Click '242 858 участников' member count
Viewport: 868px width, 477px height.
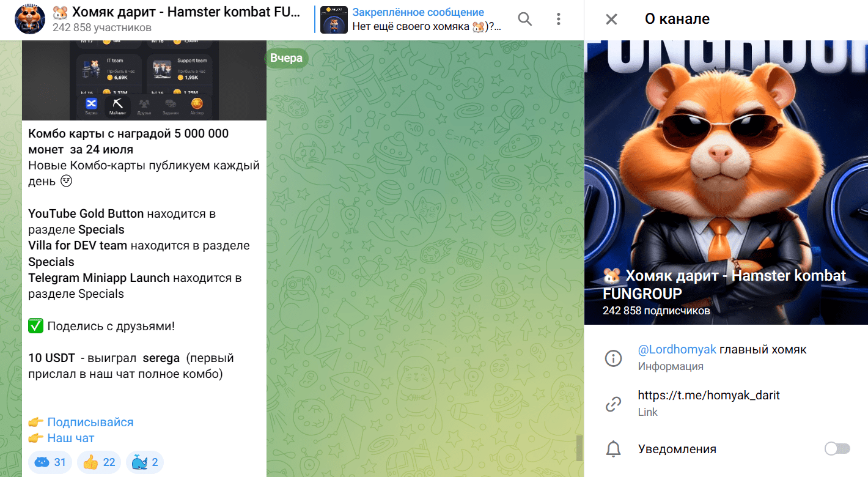102,28
